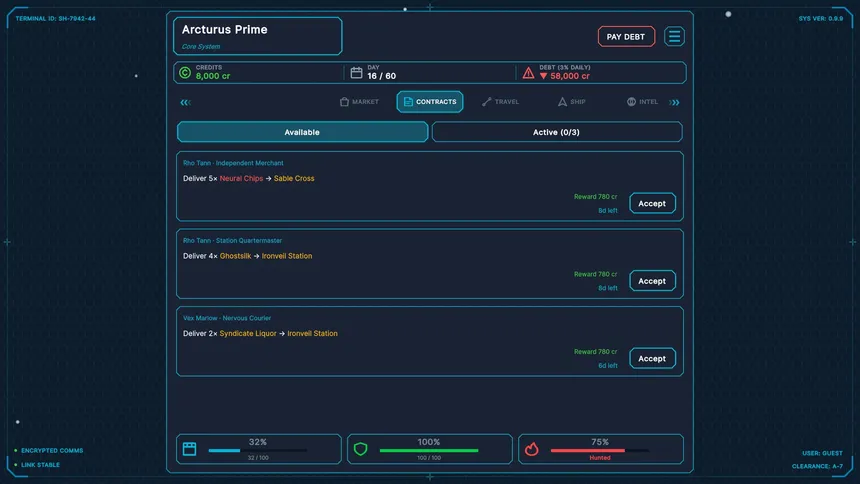This screenshot has width=860, height=484.
Task: Show Active (0/3) contracts
Action: click(x=557, y=132)
